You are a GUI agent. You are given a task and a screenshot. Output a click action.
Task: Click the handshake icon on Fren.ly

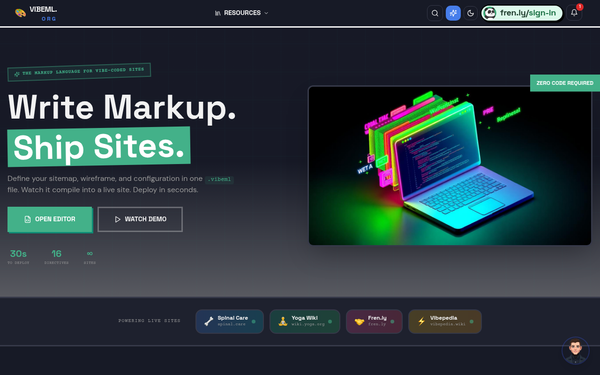359,322
